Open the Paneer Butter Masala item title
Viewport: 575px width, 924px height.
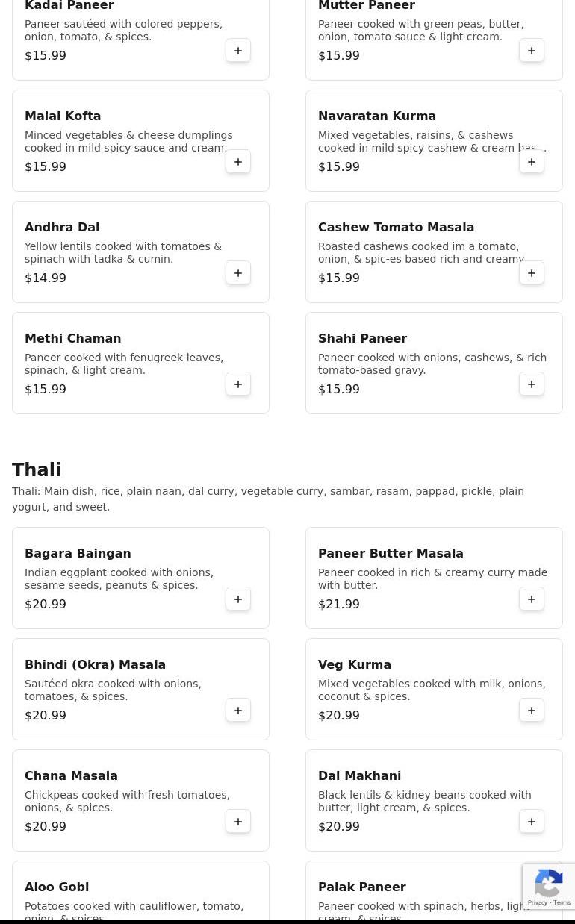[391, 554]
